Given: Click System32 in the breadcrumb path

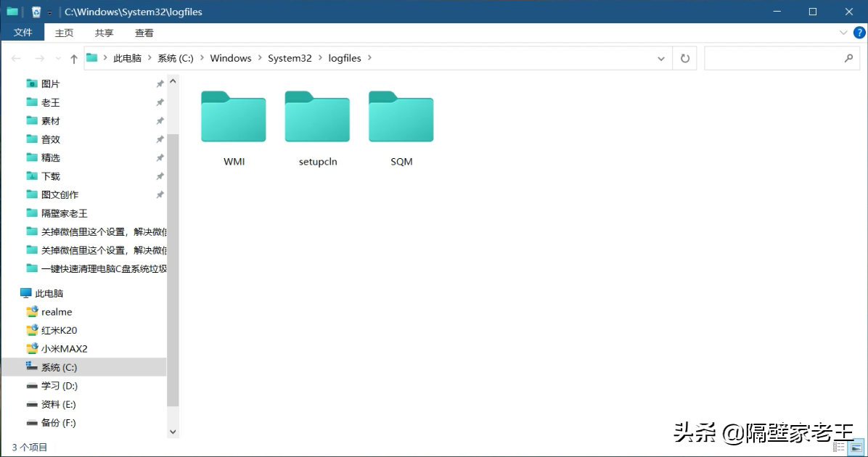Looking at the screenshot, I should 290,58.
